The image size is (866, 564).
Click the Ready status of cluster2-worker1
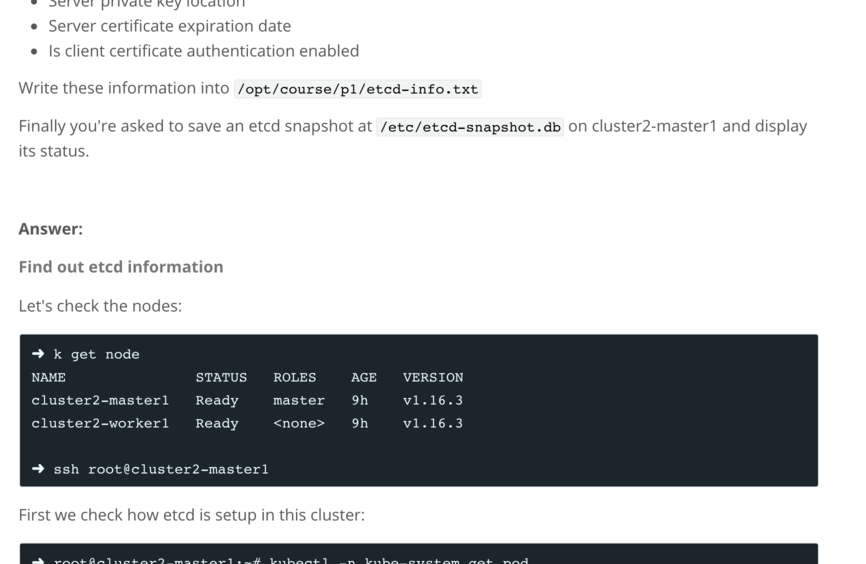click(217, 423)
